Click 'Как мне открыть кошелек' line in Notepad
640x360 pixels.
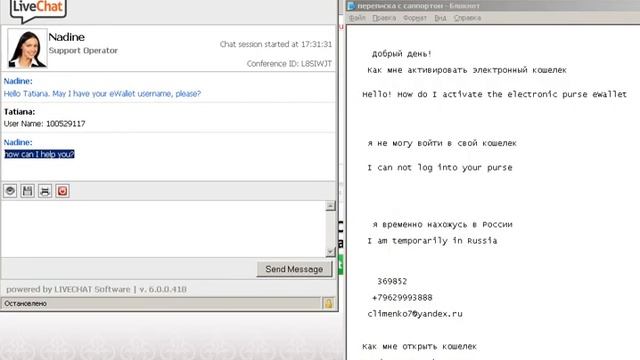click(x=419, y=347)
